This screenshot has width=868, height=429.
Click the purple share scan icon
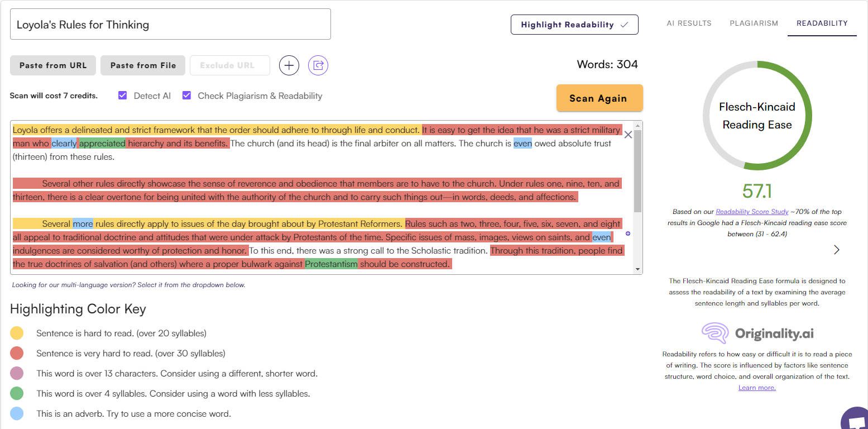click(318, 65)
